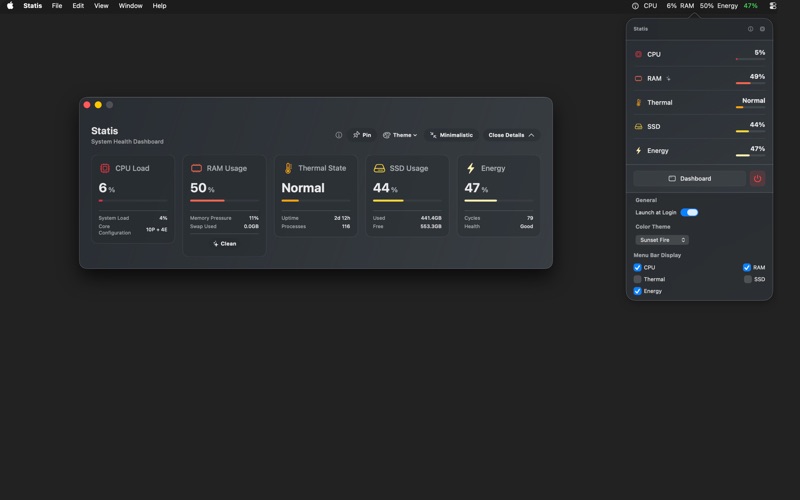The height and width of the screenshot is (500, 800).
Task: Open the Statis app menu
Action: pos(33,6)
